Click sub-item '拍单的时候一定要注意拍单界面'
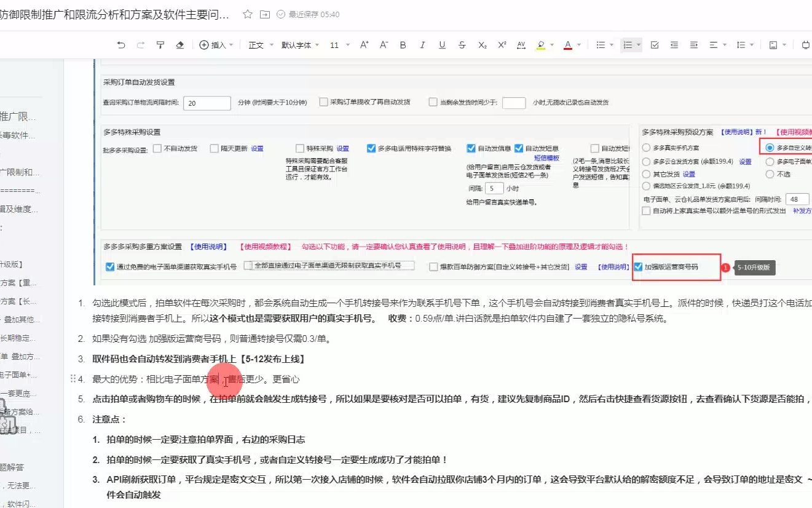 [x=206, y=440]
